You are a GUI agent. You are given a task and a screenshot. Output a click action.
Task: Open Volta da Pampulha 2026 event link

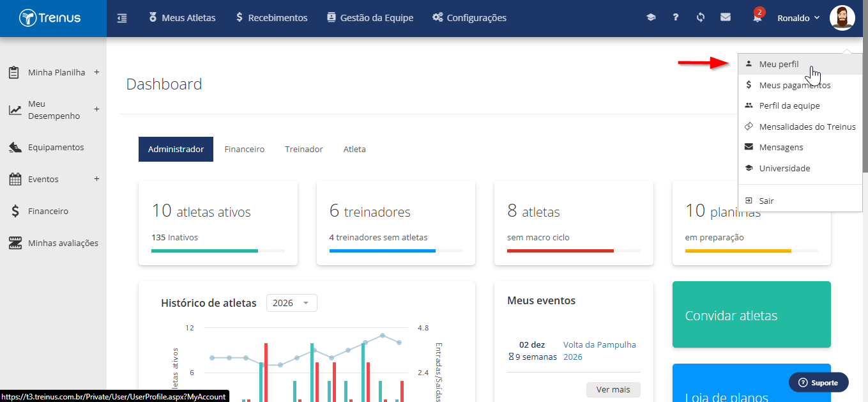(600, 351)
